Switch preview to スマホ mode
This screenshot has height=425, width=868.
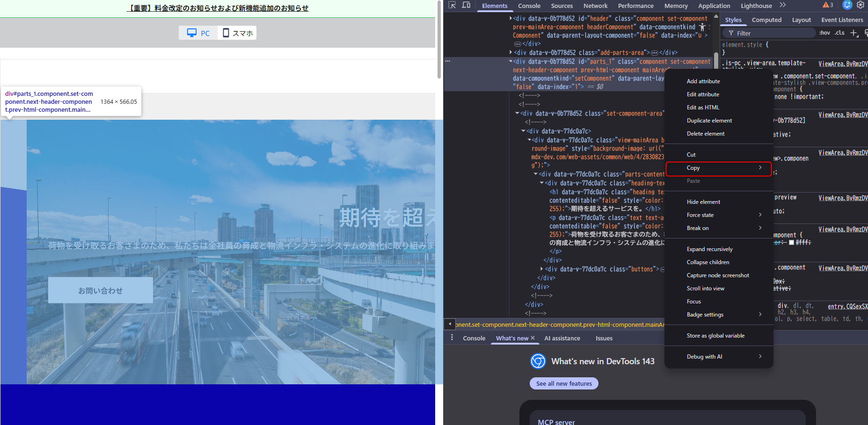(238, 33)
